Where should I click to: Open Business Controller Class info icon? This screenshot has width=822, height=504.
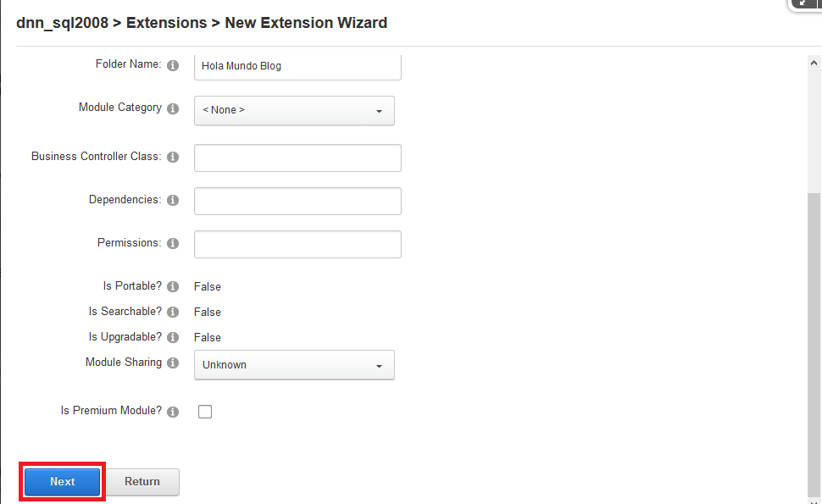[173, 158]
